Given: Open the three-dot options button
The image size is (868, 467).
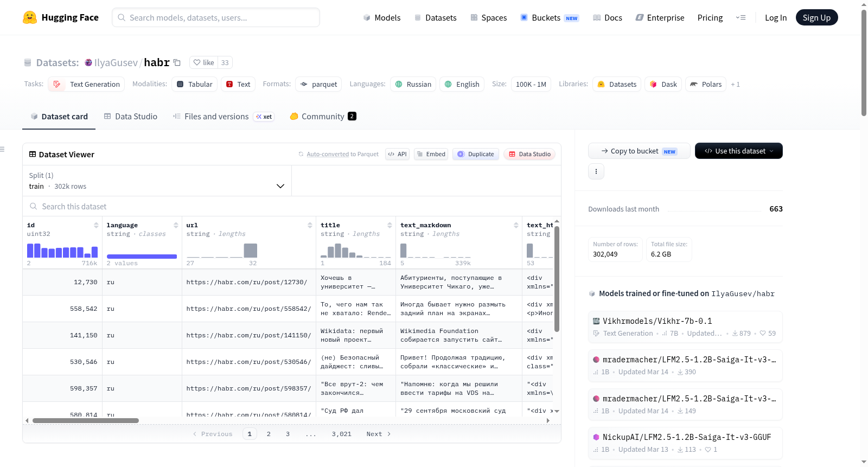Looking at the screenshot, I should tap(596, 171).
